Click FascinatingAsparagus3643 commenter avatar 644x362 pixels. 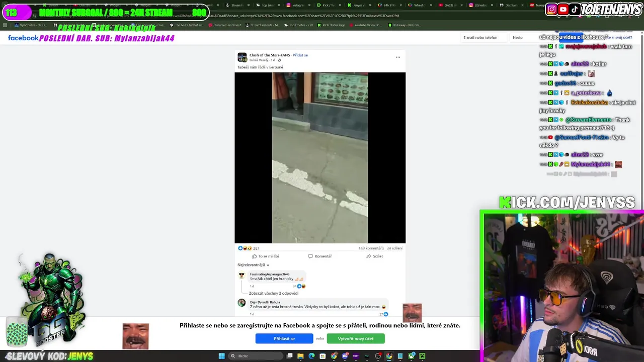click(242, 276)
